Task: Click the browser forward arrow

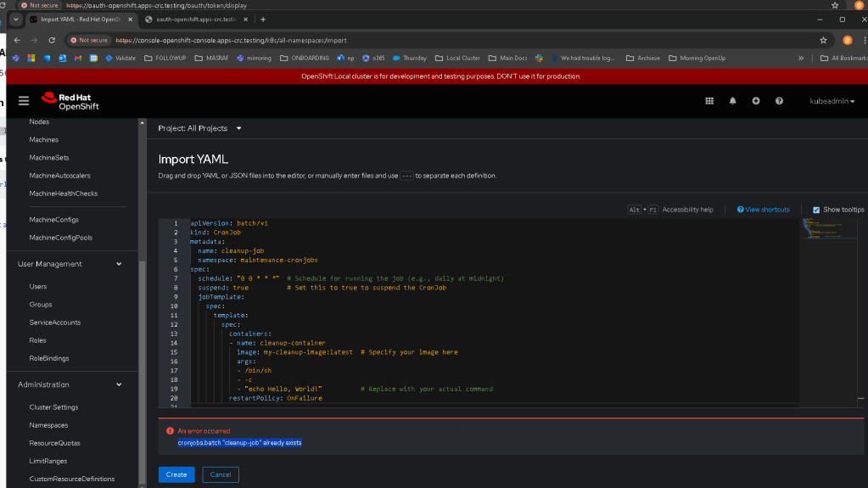Action: (34, 41)
